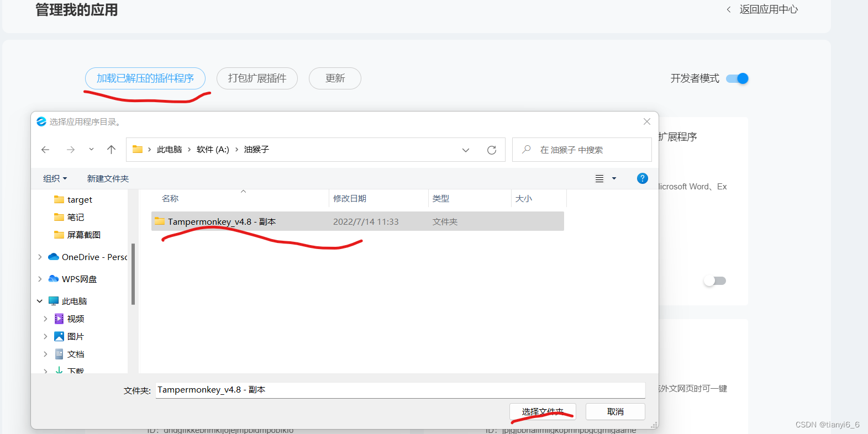Click 此电脑 in address breadcrumb
This screenshot has height=434, width=868.
coord(169,150)
